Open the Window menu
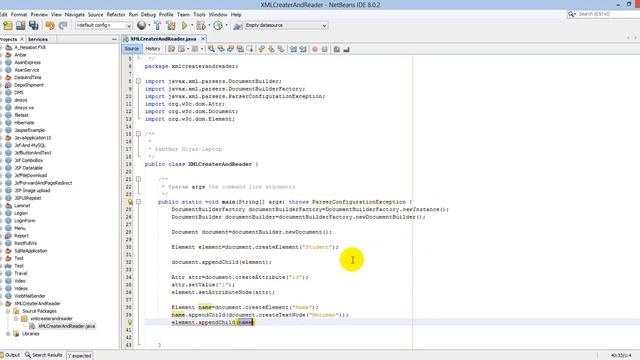 coord(218,15)
